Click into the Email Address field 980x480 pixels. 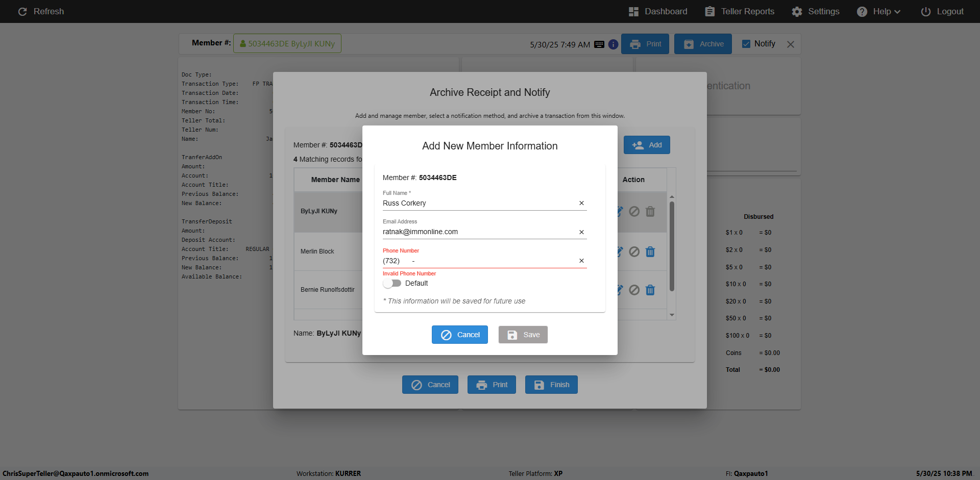[x=479, y=232]
